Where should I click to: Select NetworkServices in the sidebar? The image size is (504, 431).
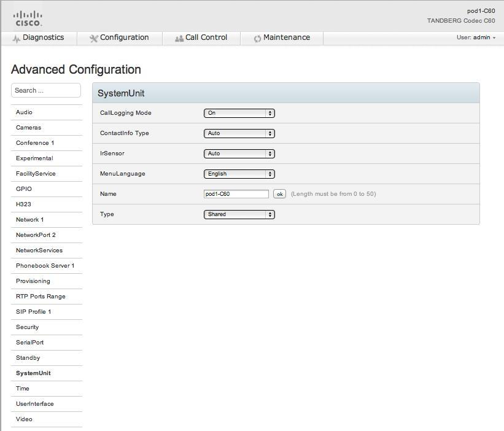(47, 250)
